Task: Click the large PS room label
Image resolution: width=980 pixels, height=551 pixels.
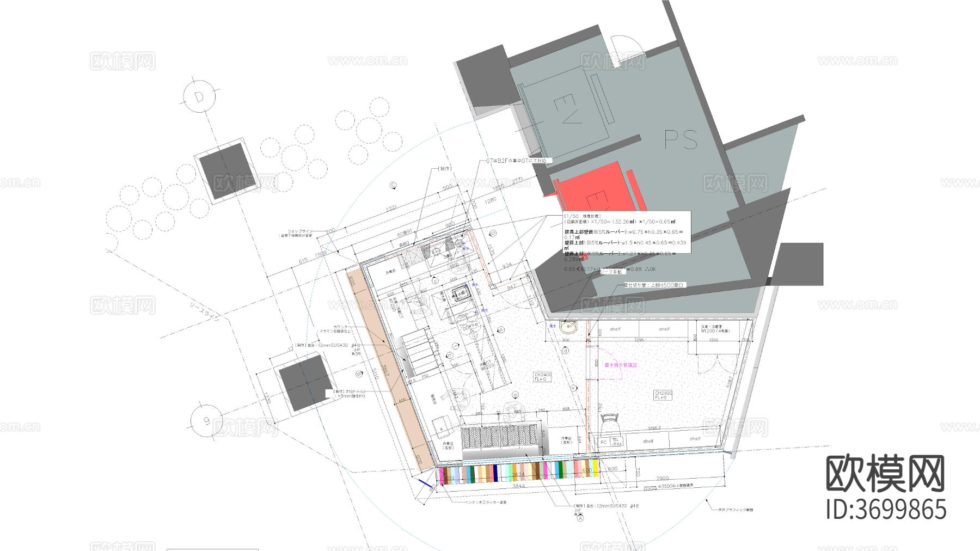Action: point(681,139)
